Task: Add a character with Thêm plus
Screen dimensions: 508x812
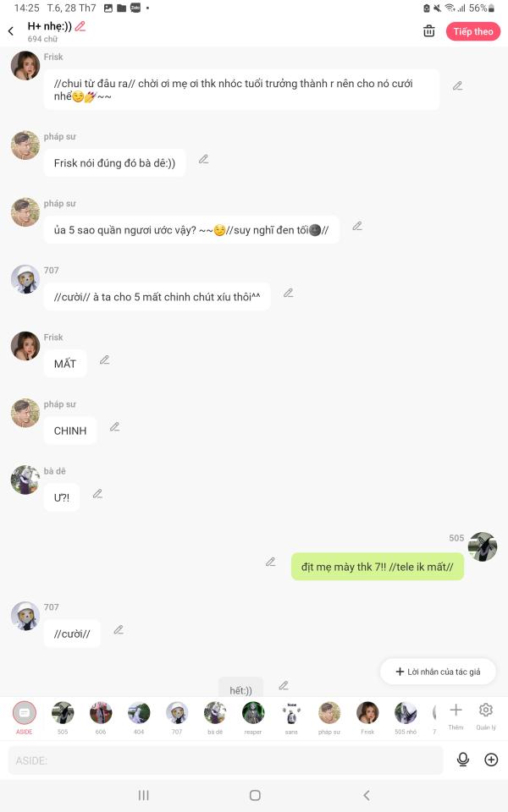Action: click(x=456, y=716)
